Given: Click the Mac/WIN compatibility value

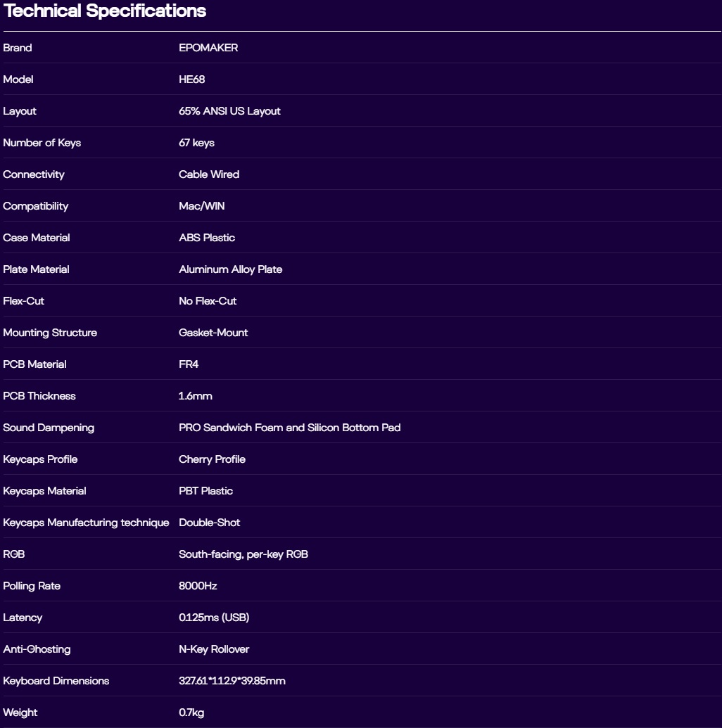Looking at the screenshot, I should [x=202, y=206].
